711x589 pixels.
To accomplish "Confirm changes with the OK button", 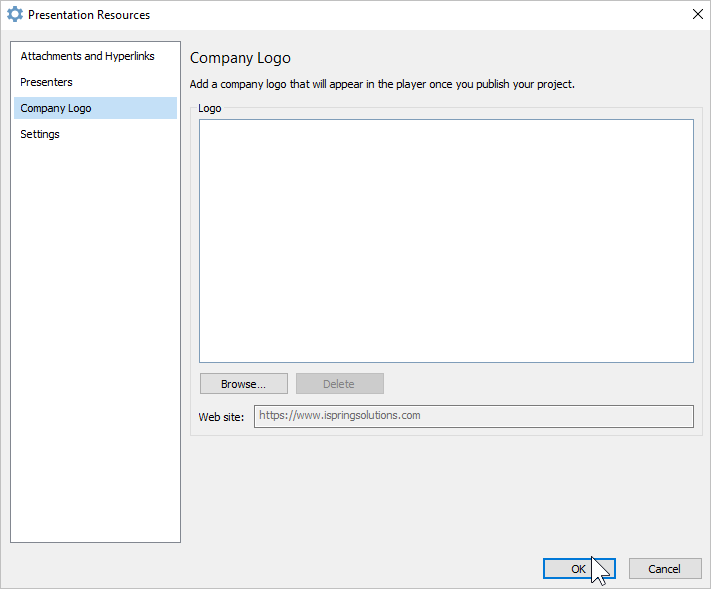I will point(579,569).
